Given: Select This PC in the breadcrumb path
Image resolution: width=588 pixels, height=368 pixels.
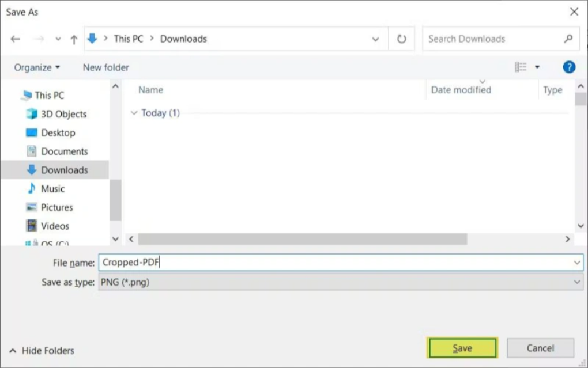Looking at the screenshot, I should click(128, 39).
